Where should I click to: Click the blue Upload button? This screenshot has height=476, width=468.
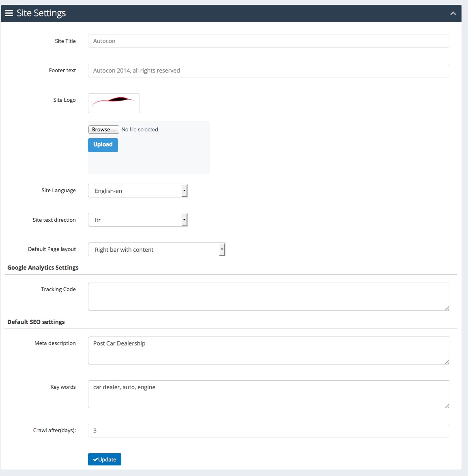pyautogui.click(x=103, y=145)
